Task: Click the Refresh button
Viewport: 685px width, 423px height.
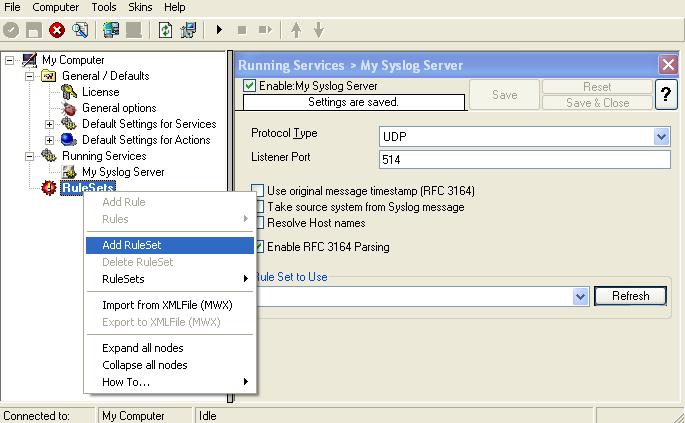Action: pyautogui.click(x=630, y=296)
